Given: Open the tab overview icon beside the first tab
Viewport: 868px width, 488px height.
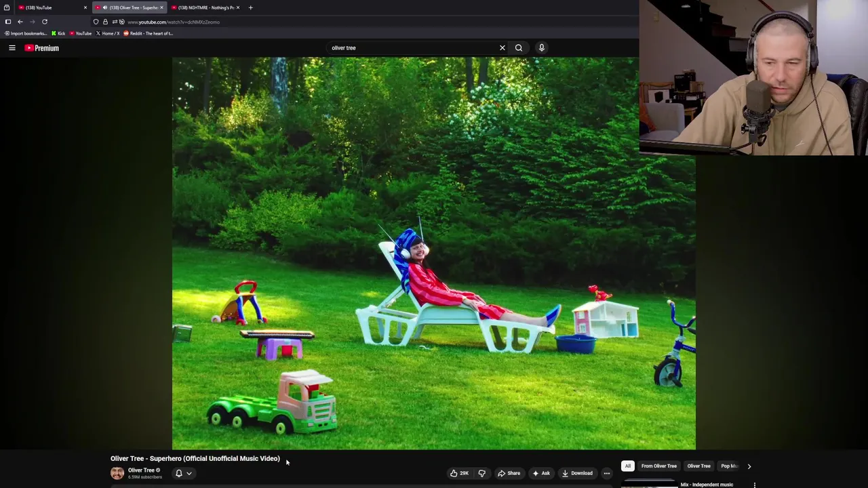Looking at the screenshot, I should 7,7.
